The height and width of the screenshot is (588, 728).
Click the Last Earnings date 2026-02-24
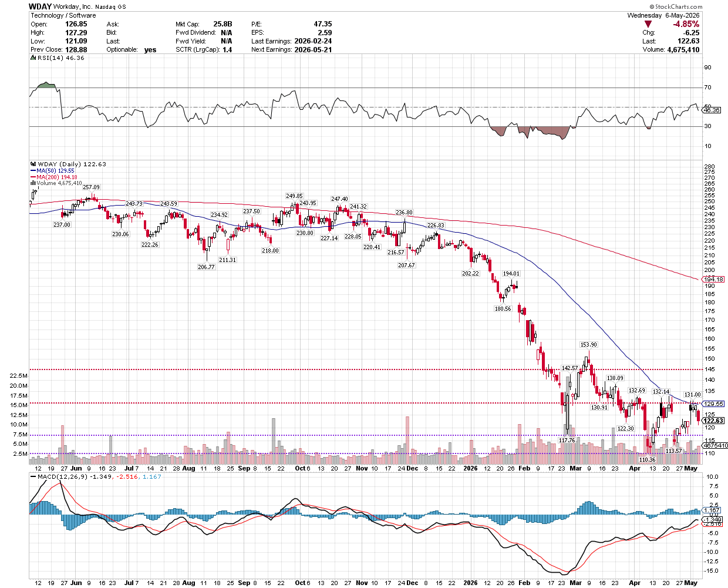pos(313,41)
